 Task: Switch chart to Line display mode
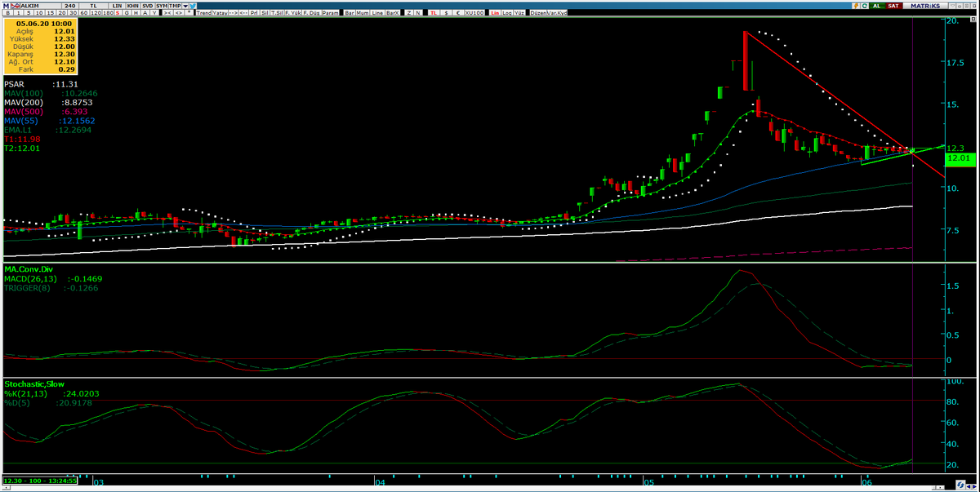point(377,13)
